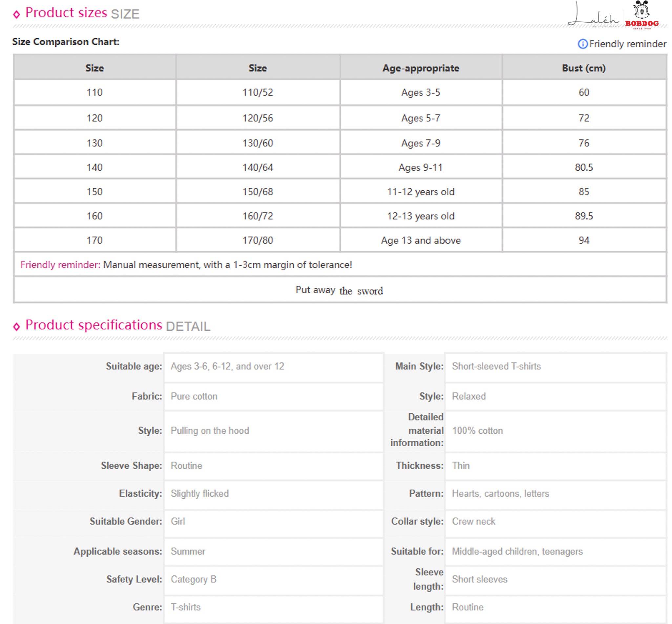Click the 'Fabric:' label
The image size is (672, 624).
[147, 396]
